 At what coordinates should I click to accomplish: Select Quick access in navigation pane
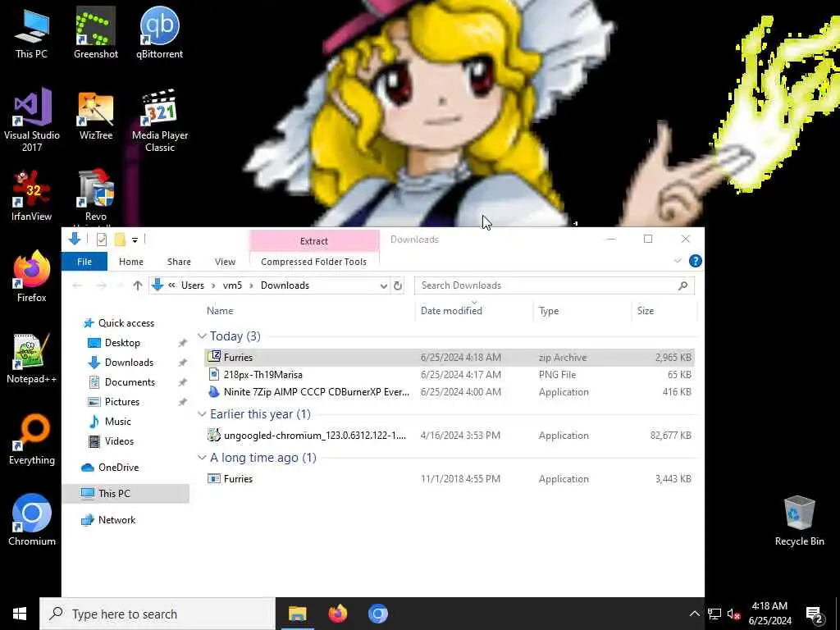tap(126, 323)
